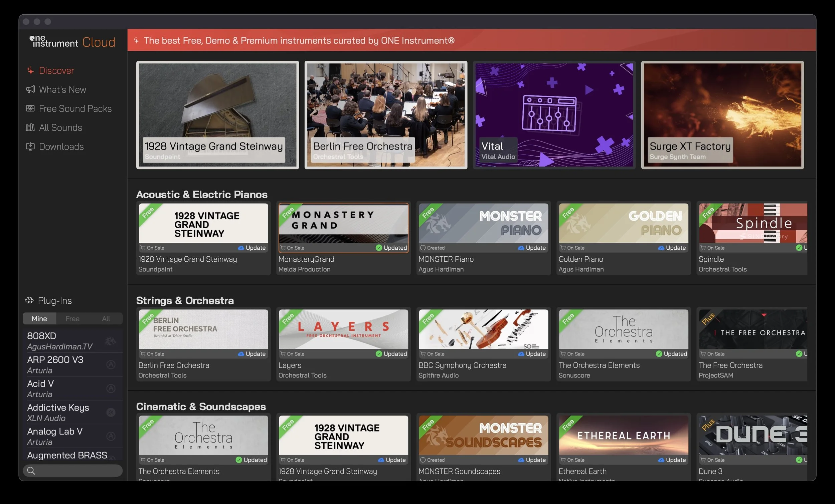835x504 pixels.
Task: Click the Arturia logo beside ARP 2600 V3
Action: click(111, 364)
